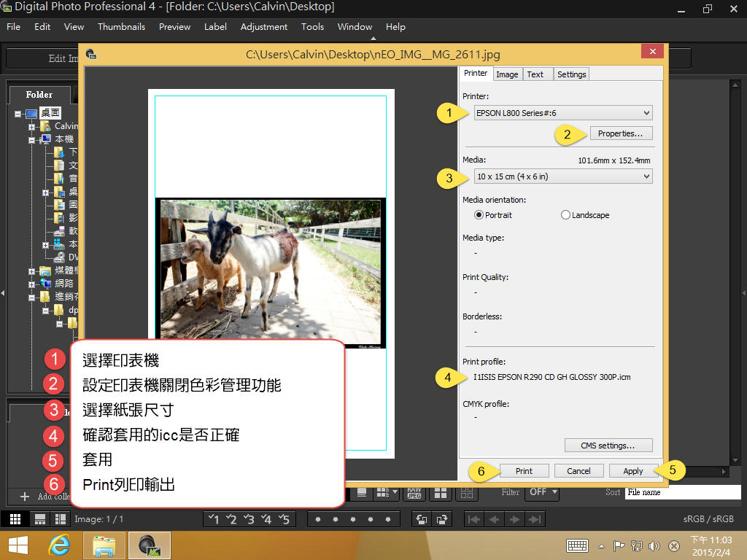Screen dimensions: 747x560
Task: Open the thumbnail display mode dropdown
Action: click(x=387, y=493)
